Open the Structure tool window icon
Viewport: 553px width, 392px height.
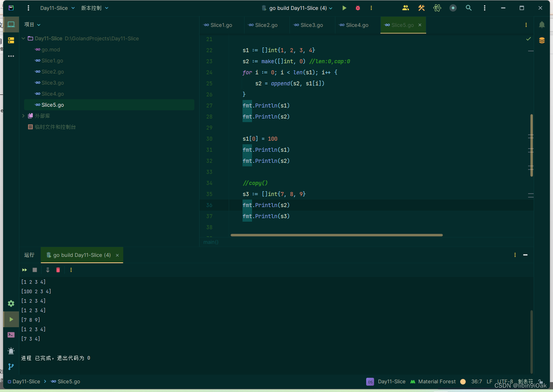click(x=11, y=40)
